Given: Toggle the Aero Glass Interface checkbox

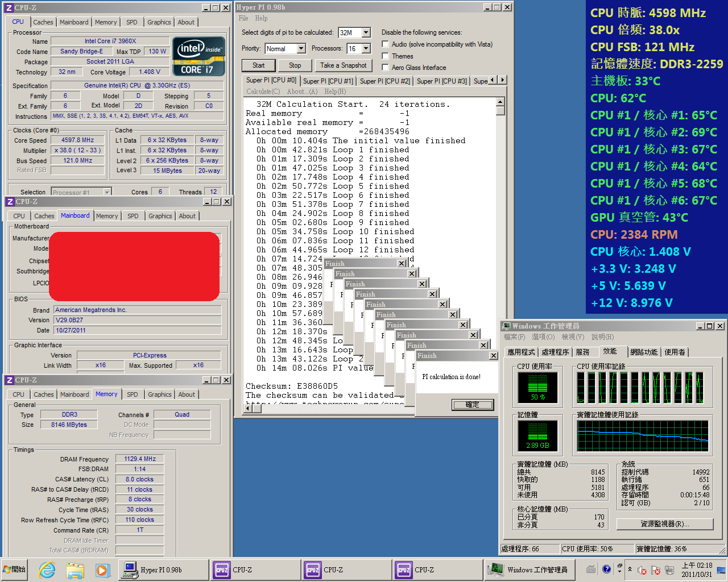Looking at the screenshot, I should (385, 67).
